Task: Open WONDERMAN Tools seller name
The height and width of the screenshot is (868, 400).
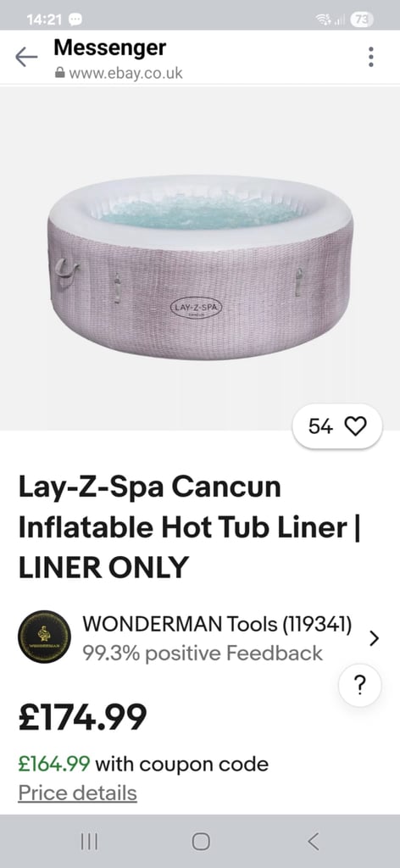Action: pyautogui.click(x=218, y=624)
